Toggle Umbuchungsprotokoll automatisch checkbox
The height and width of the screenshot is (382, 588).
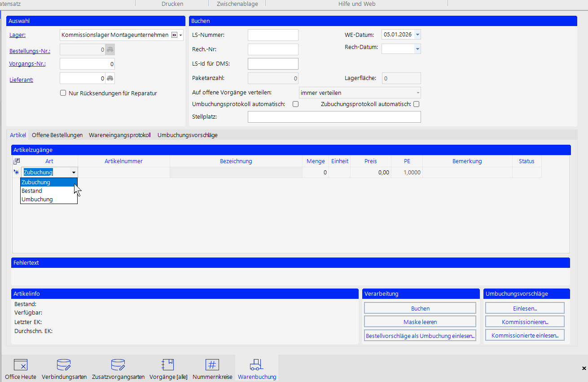pyautogui.click(x=295, y=104)
